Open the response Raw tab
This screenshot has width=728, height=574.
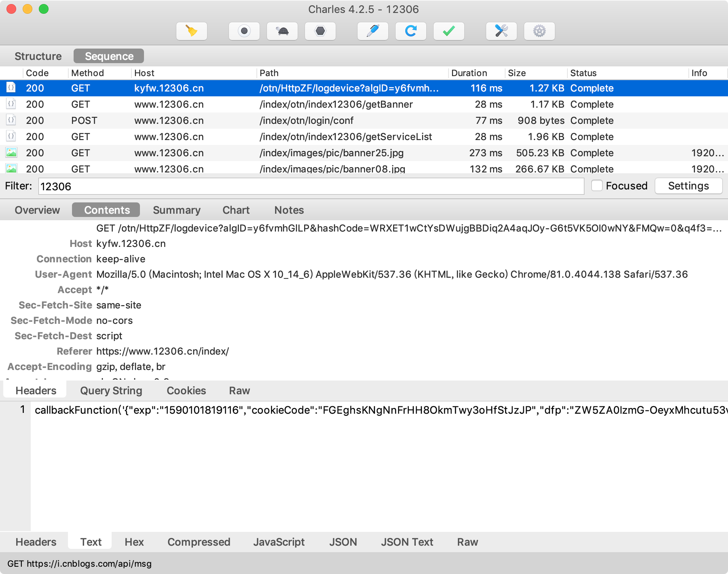pyautogui.click(x=468, y=542)
